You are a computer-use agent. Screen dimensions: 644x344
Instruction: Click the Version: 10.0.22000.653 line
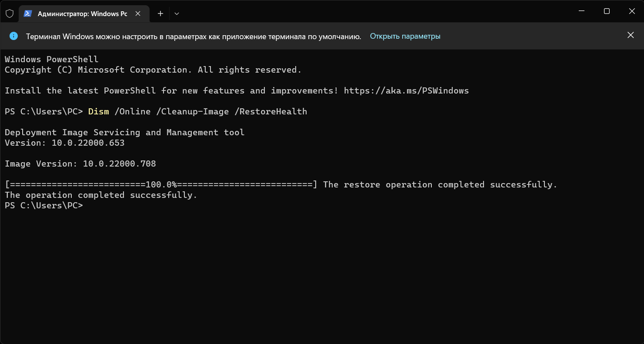(x=64, y=143)
